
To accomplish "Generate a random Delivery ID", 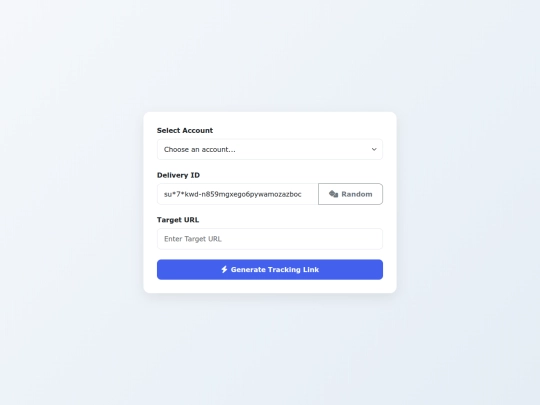I will (350, 194).
